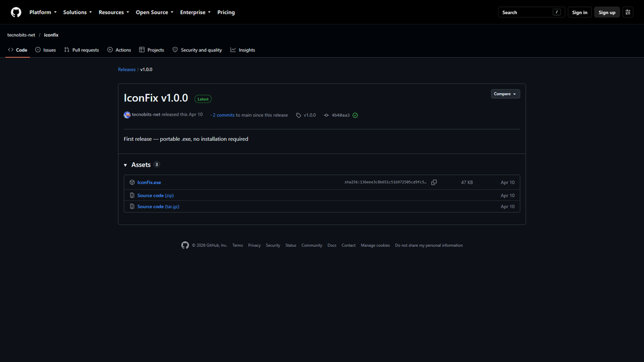Click the tecnobits-net avatar image
Screen dimensions: 644x362
(x=127, y=115)
